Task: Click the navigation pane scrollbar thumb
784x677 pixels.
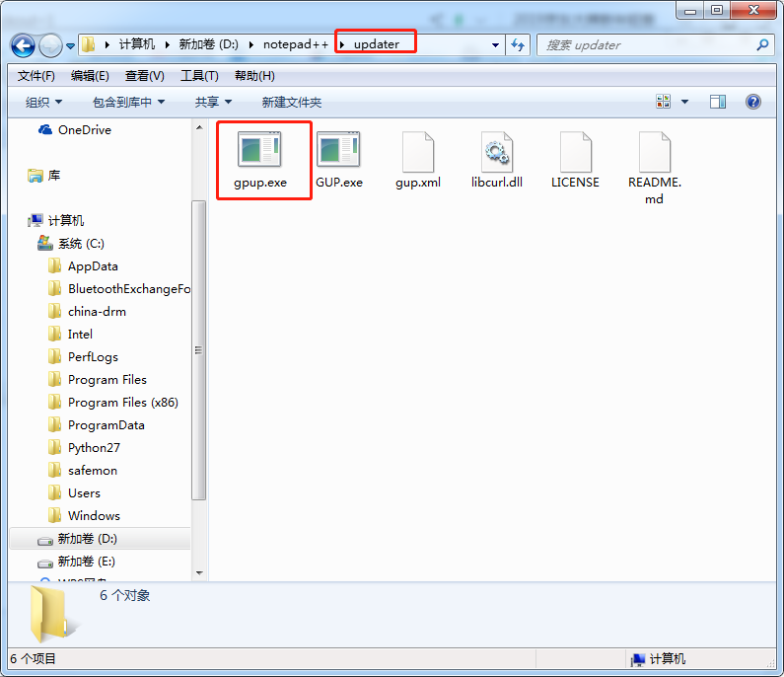Action: tap(199, 350)
